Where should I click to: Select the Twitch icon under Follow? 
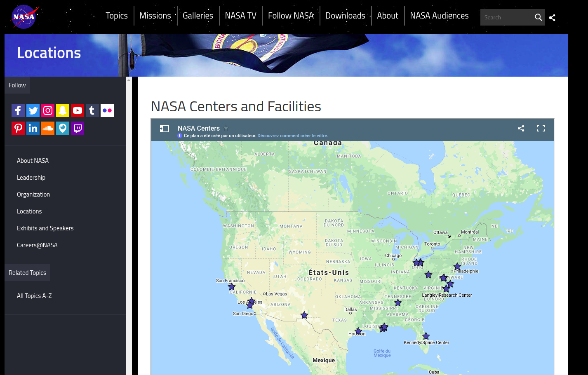(x=77, y=128)
